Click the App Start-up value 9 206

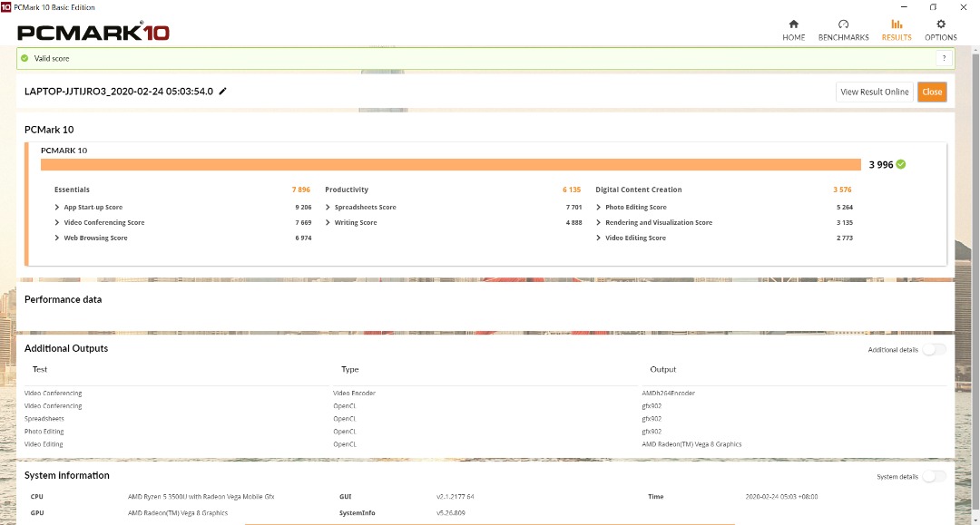point(303,208)
